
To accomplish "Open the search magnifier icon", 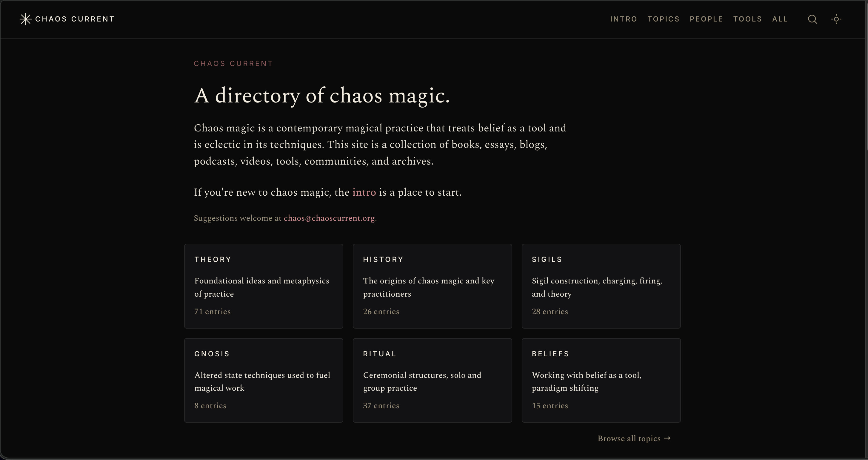I will point(812,19).
